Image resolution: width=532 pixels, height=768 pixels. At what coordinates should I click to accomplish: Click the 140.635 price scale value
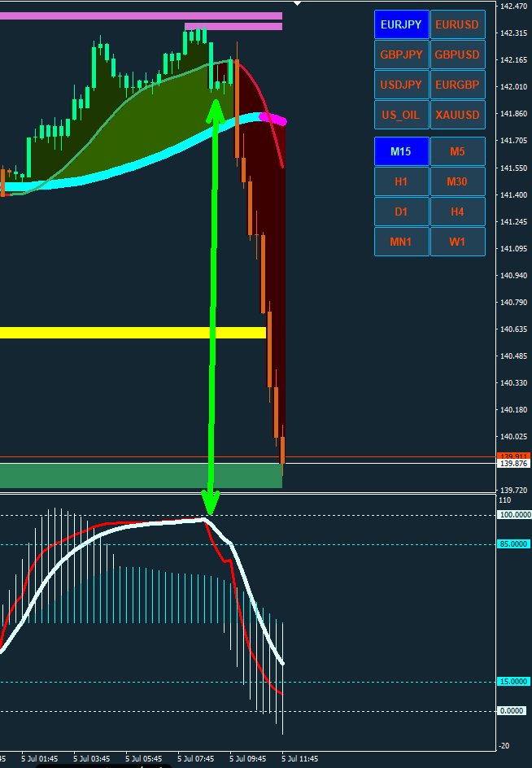coord(514,329)
